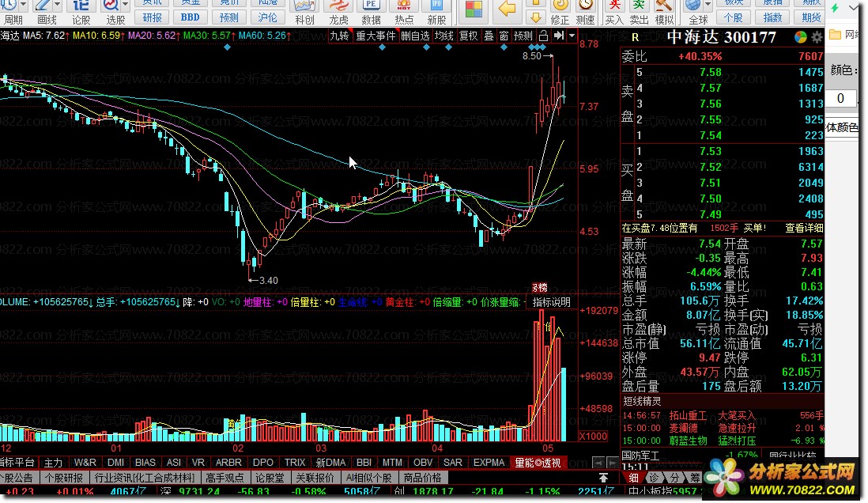Viewport: 868px width, 503px height.
Task: Open the 龙虎 dragon-tiger list icon
Action: [x=338, y=12]
